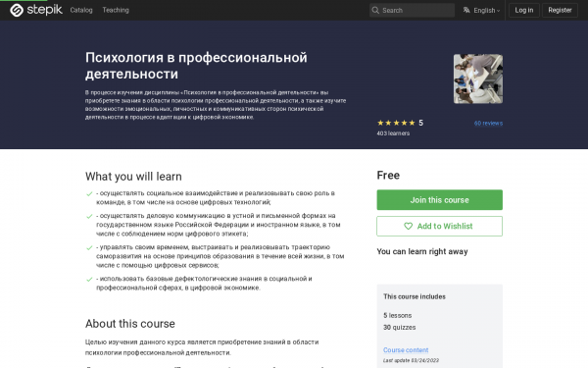Open the Stepik logo home link
588x368 pixels.
(36, 10)
